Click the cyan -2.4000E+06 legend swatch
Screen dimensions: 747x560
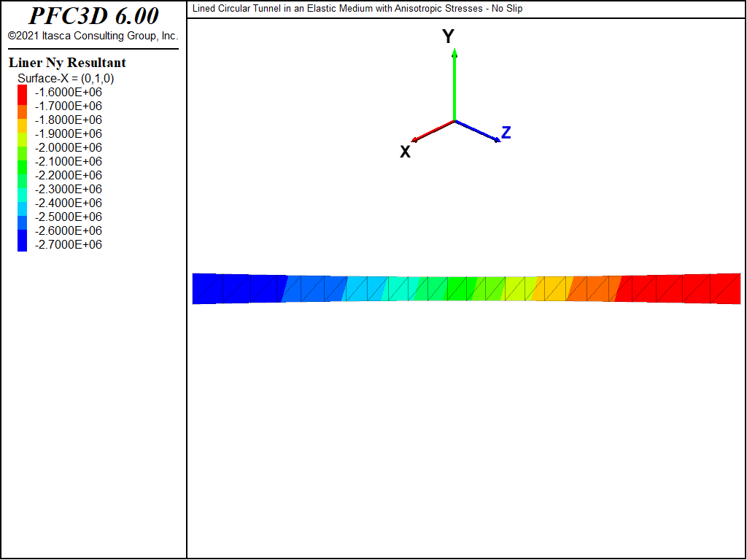23,209
